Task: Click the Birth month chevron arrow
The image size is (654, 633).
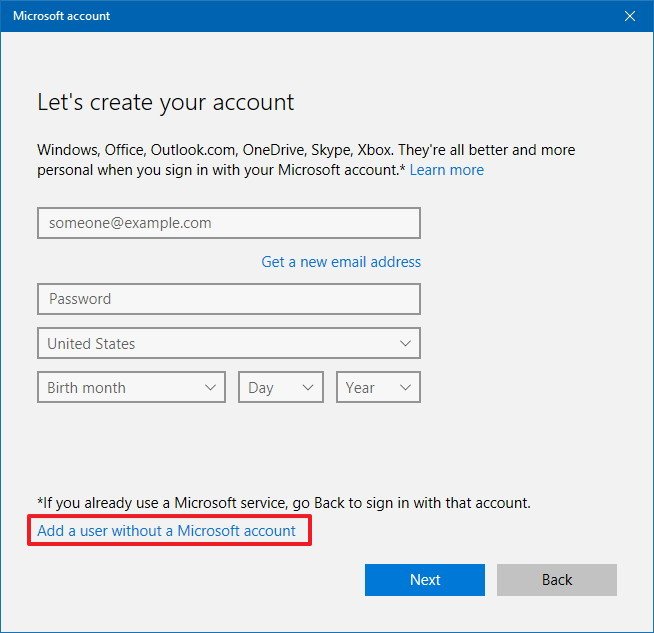Action: tap(210, 388)
